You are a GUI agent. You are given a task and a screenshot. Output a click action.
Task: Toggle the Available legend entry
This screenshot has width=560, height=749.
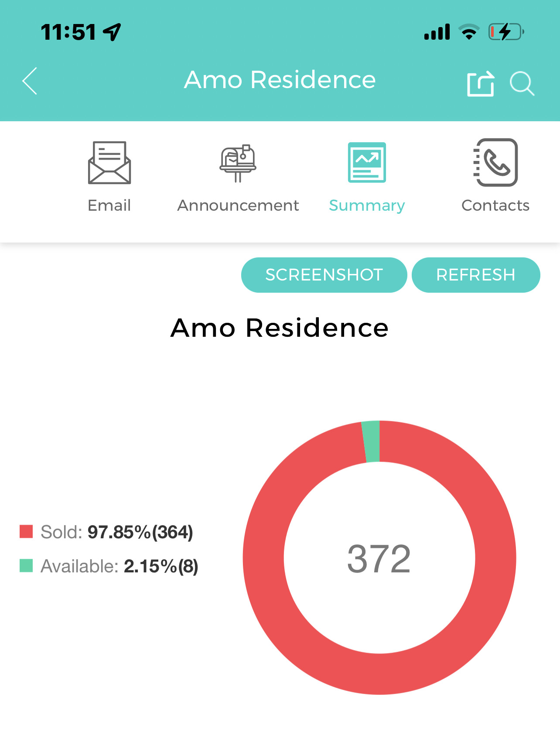pyautogui.click(x=109, y=566)
